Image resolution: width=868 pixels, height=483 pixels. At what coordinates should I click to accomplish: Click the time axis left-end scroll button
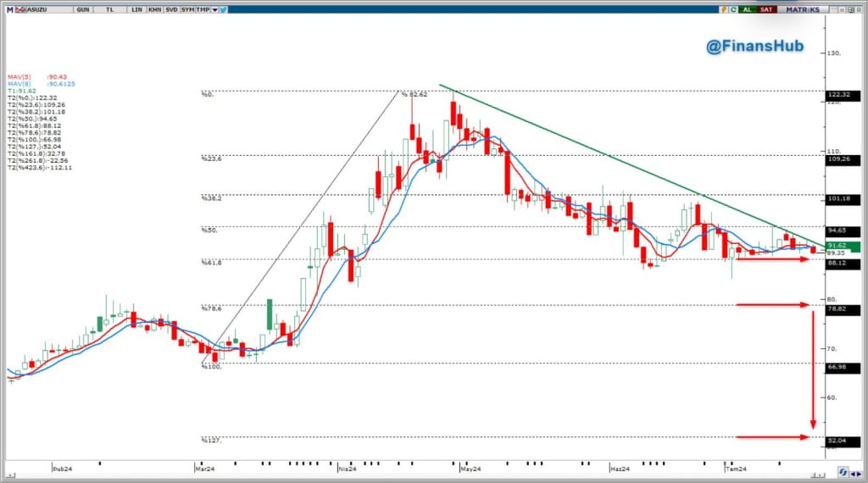point(10,476)
